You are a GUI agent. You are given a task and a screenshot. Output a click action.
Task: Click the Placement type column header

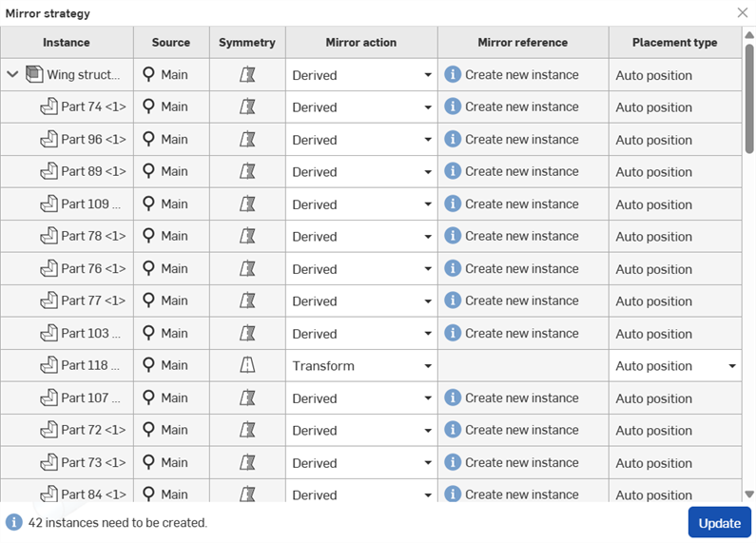[x=675, y=43]
